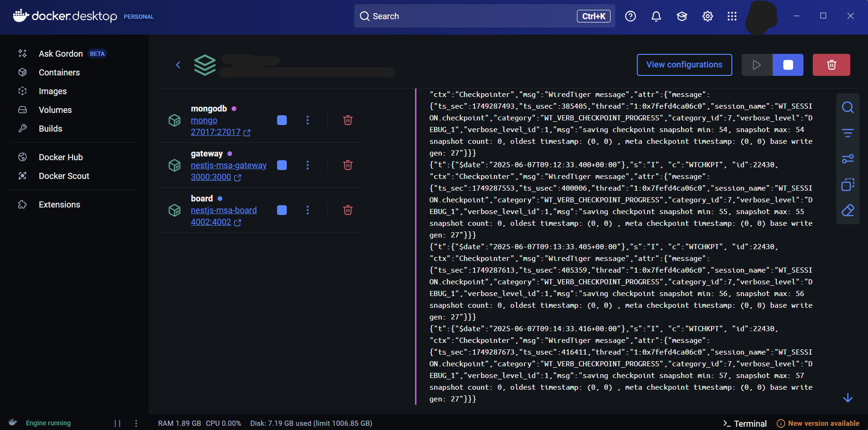This screenshot has width=868, height=430.
Task: Click New version available notice
Action: (818, 423)
